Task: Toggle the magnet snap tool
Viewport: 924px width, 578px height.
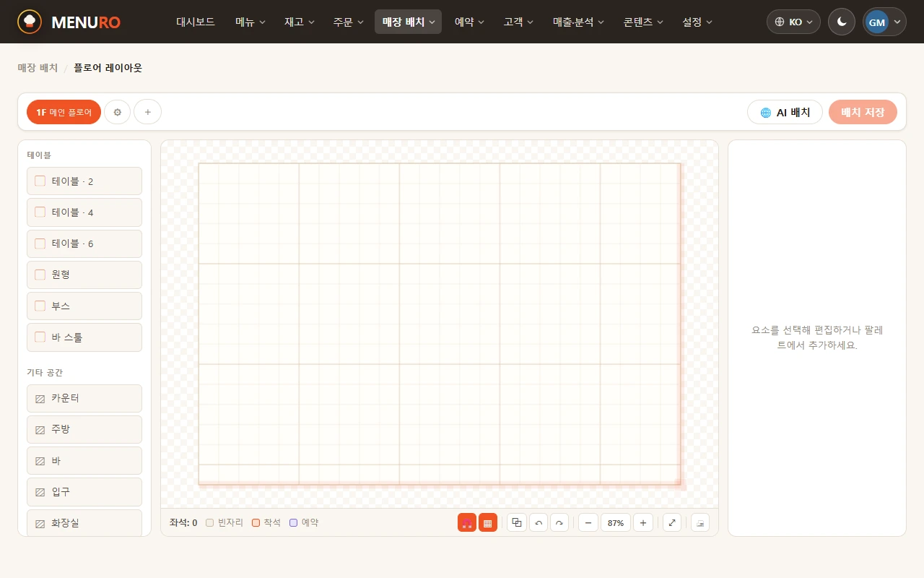Action: [x=467, y=523]
